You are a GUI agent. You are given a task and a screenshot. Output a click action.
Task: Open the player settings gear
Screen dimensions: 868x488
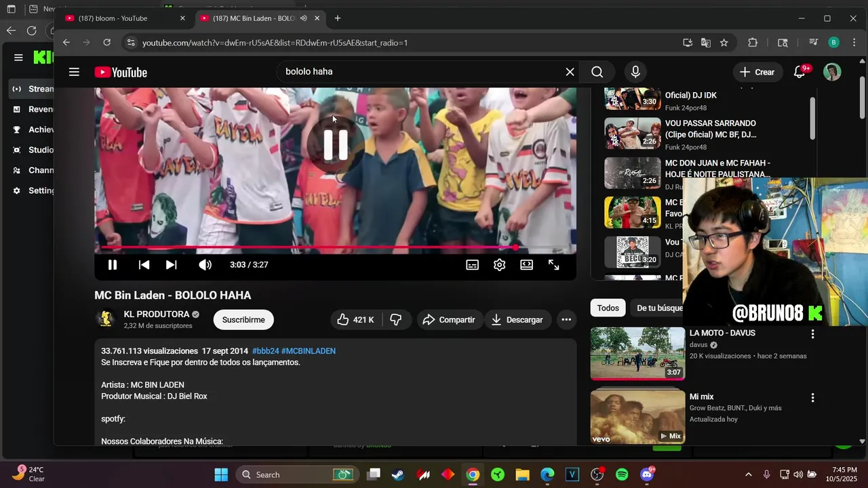(500, 265)
